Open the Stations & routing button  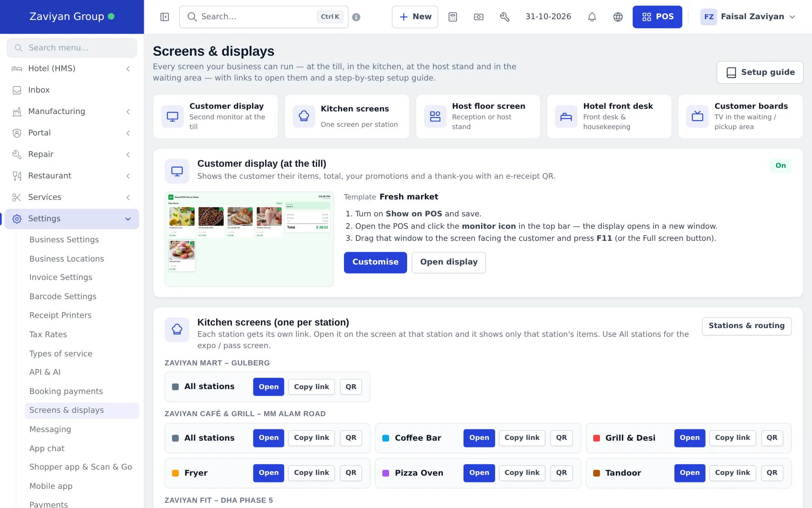[747, 326]
